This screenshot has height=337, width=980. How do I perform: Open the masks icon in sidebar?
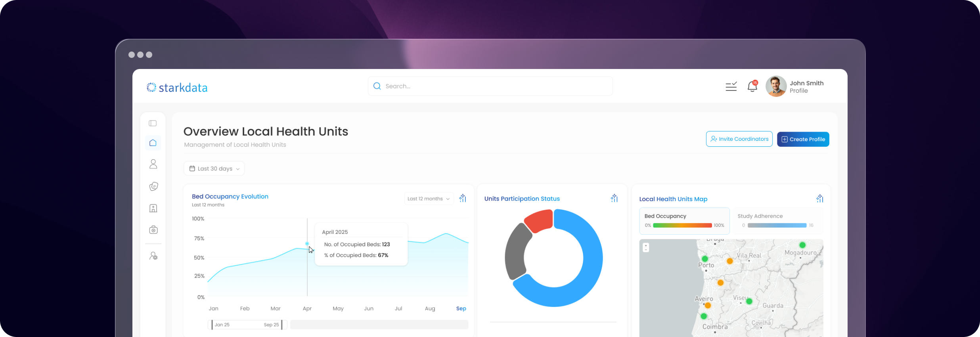(x=153, y=186)
